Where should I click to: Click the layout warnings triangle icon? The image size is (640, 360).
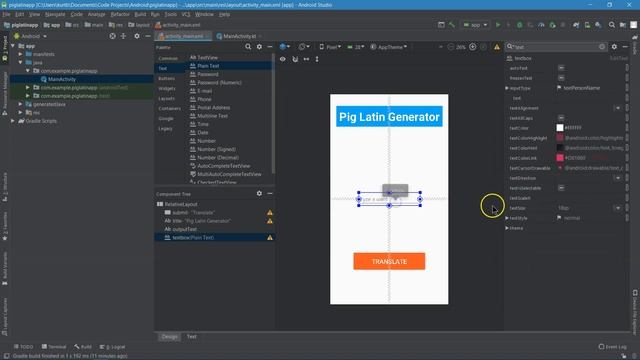(x=497, y=47)
